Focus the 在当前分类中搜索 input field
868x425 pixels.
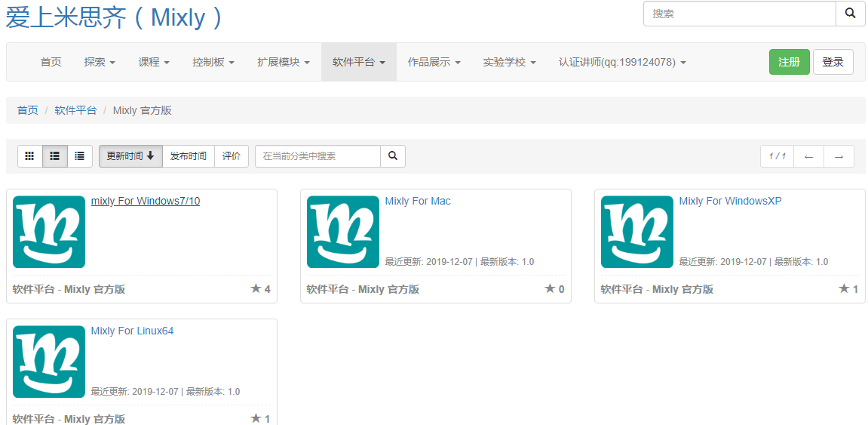coord(317,156)
